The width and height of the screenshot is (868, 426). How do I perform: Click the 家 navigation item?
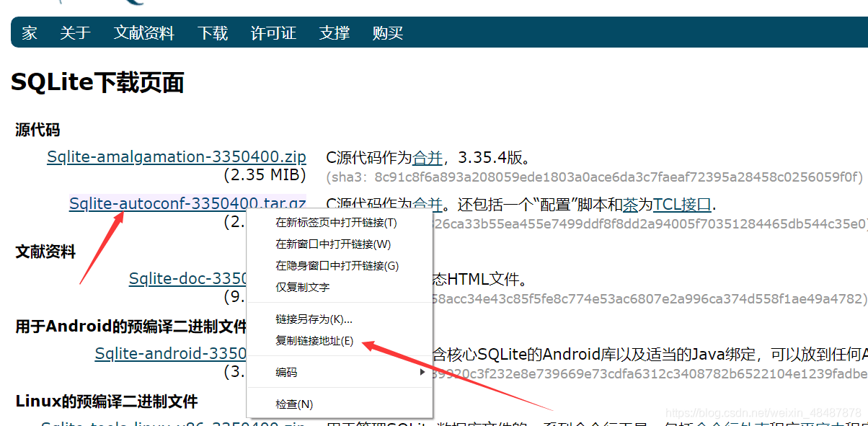coord(27,33)
